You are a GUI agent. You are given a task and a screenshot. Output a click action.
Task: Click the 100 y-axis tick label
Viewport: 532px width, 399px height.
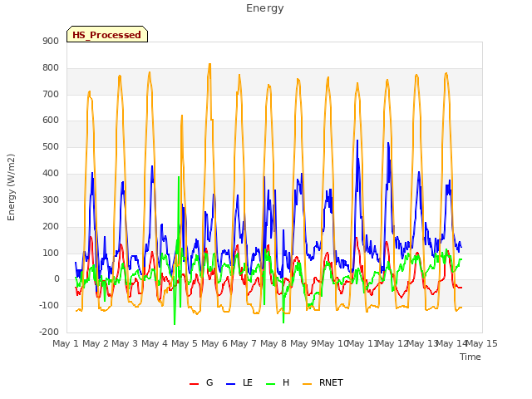pyautogui.click(x=51, y=253)
